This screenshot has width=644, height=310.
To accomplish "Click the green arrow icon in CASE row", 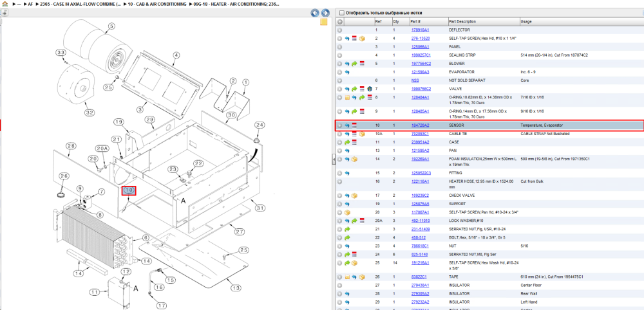I will (x=347, y=142).
